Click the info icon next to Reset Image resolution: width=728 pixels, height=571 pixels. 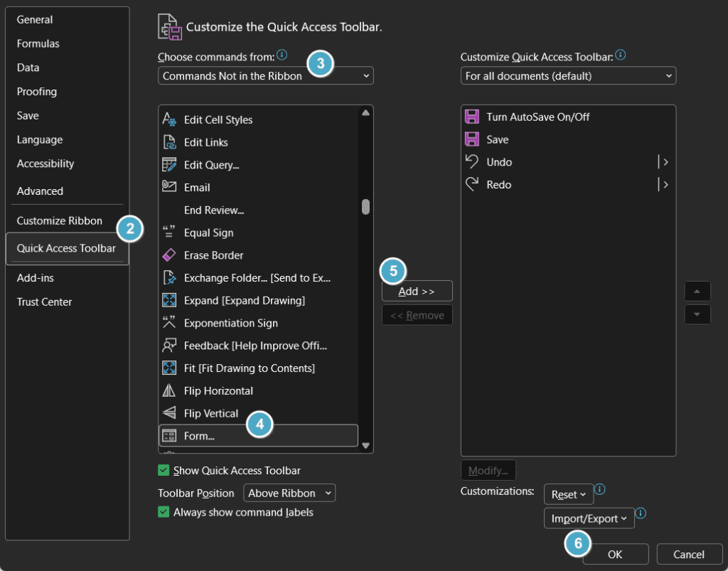click(600, 489)
